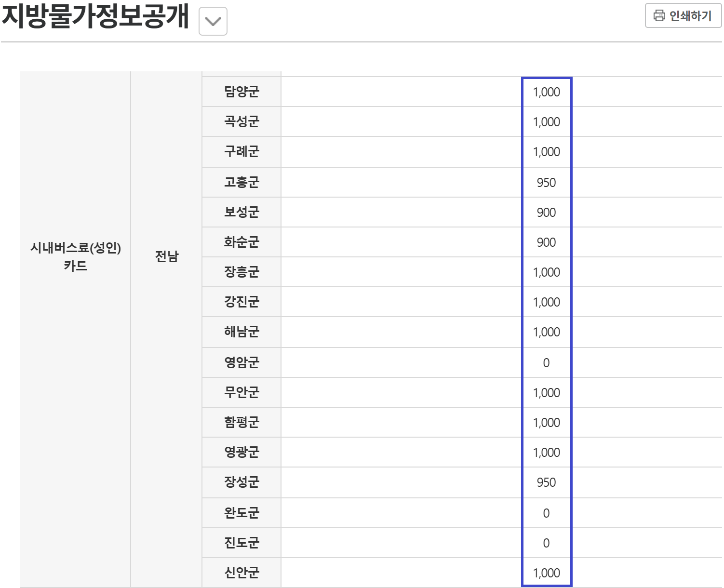Viewport: 724px width, 588px height.
Task: Click the 인쇄하기 print button
Action: [683, 15]
